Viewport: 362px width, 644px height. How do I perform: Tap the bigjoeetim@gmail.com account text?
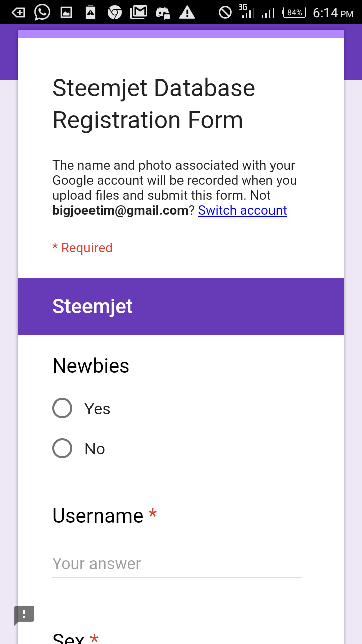pos(120,210)
